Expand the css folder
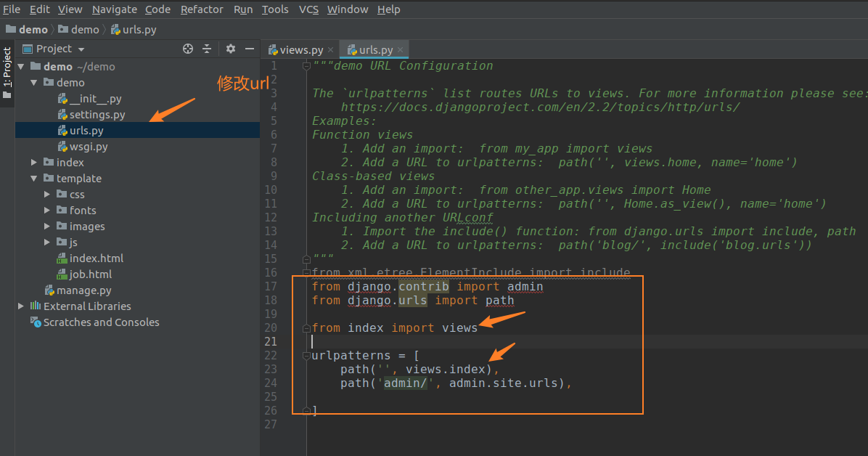 (x=47, y=195)
